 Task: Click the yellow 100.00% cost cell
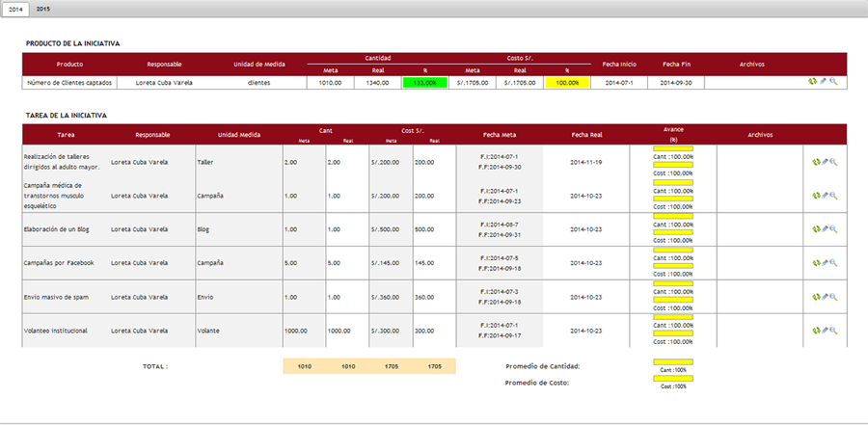(567, 83)
